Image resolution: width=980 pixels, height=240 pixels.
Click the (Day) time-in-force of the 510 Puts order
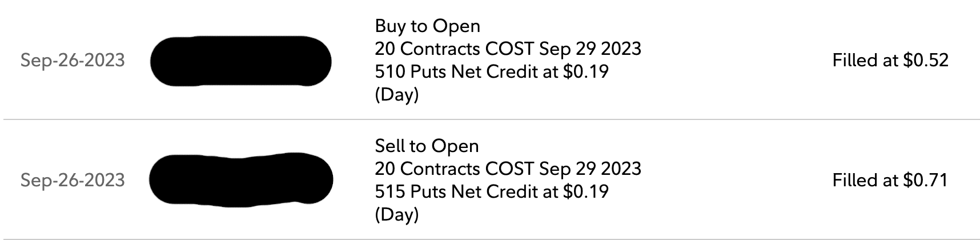point(396,94)
